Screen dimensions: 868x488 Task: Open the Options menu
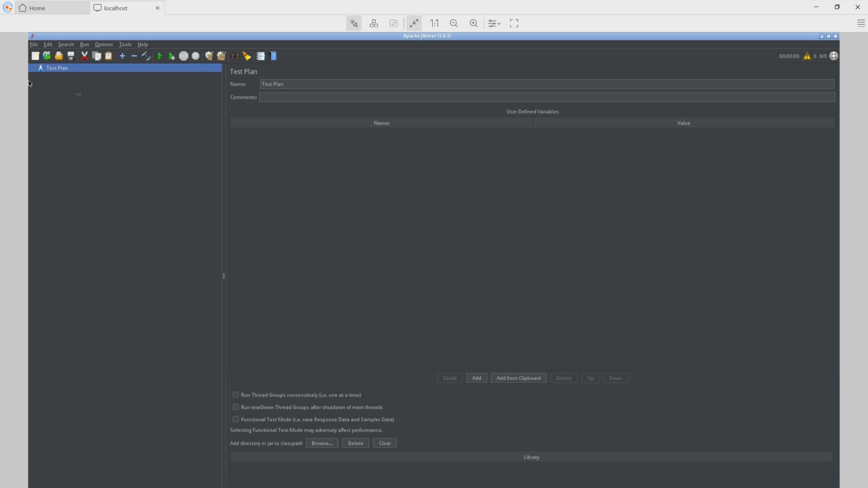(104, 44)
